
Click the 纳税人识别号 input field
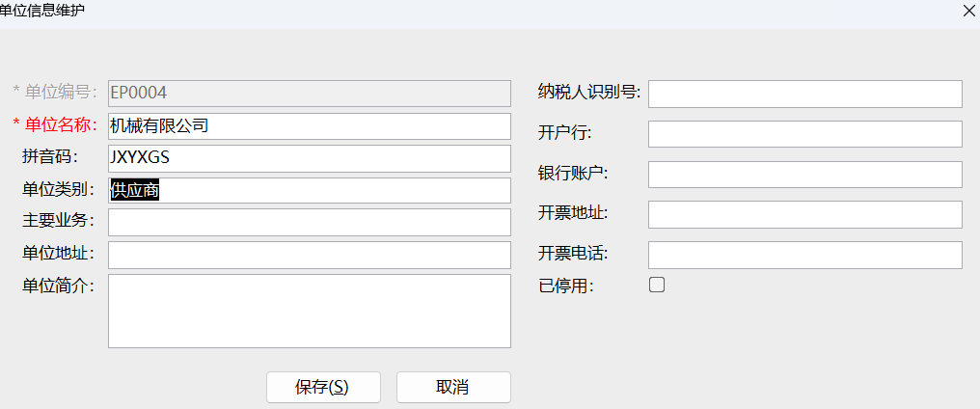805,94
